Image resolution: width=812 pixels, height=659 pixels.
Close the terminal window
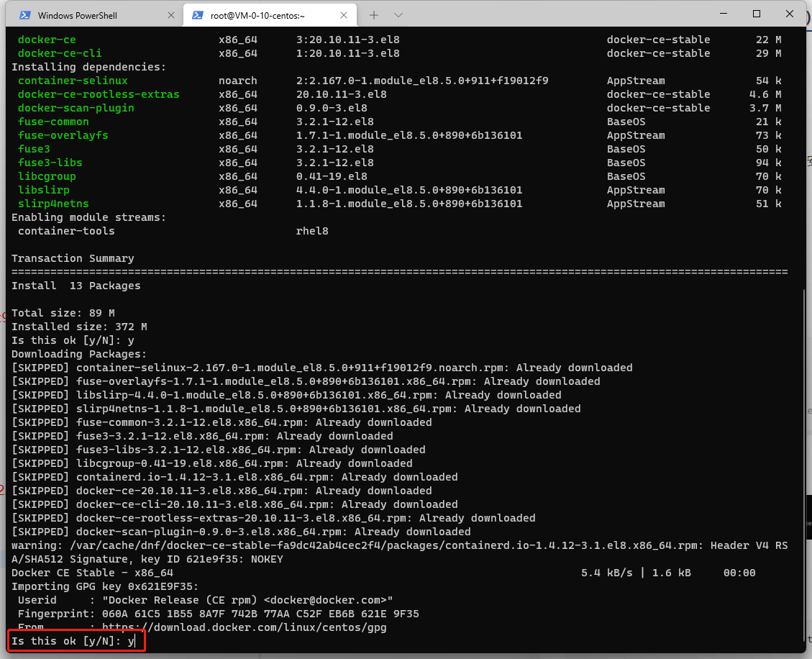[789, 14]
